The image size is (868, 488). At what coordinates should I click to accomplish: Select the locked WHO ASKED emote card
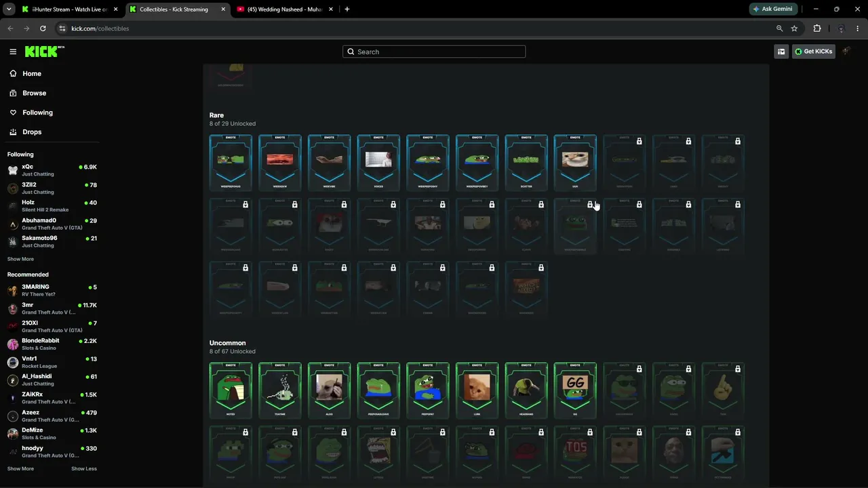tap(526, 289)
